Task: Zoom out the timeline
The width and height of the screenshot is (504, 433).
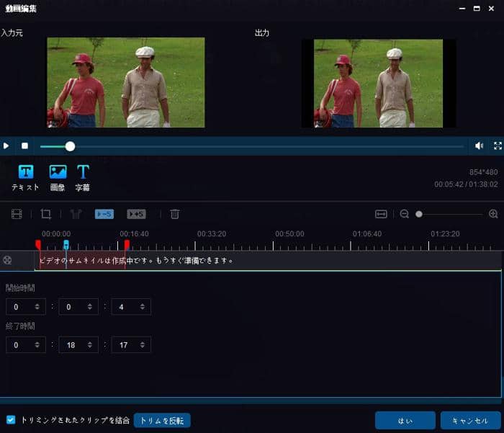Action: pos(405,214)
